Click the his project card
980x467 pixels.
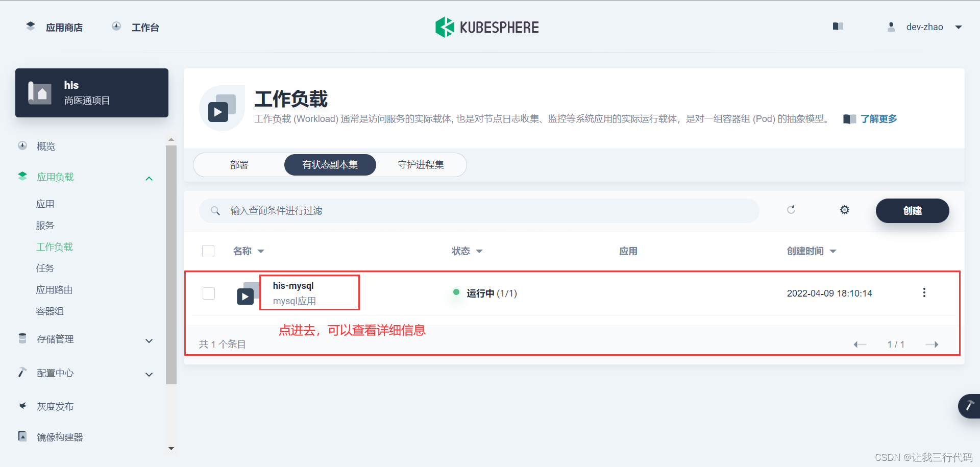pos(92,93)
